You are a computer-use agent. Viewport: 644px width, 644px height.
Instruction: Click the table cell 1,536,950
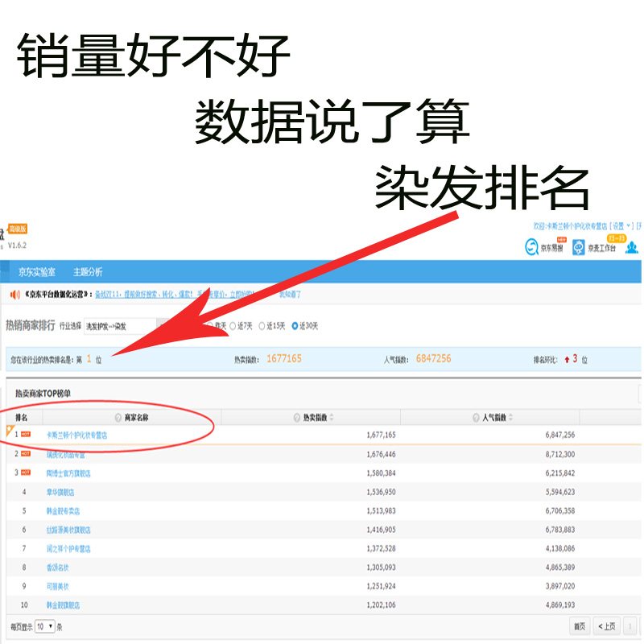pos(381,492)
